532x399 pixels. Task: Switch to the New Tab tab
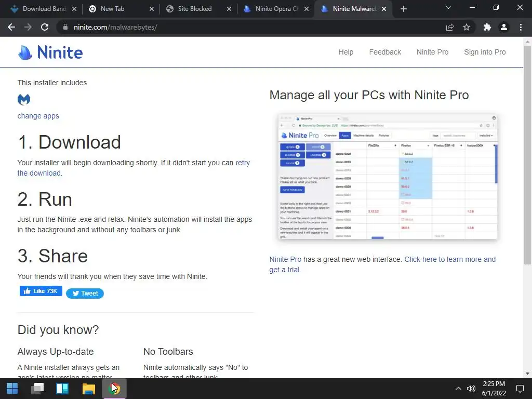[x=121, y=9]
